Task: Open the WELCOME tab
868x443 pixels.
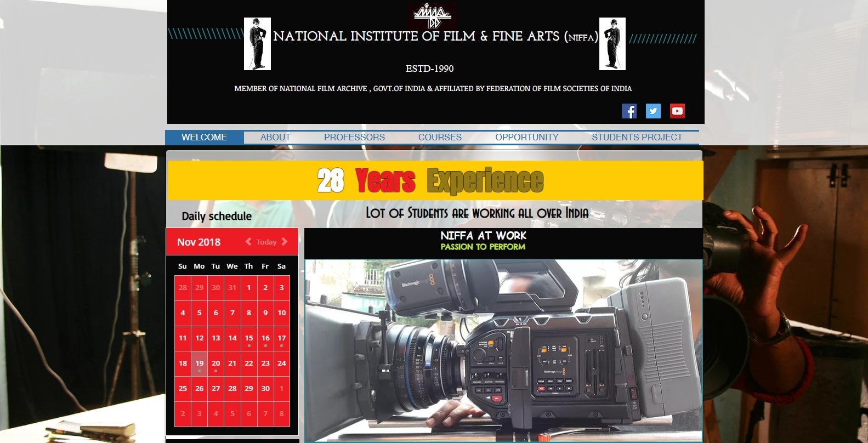Action: click(x=205, y=137)
